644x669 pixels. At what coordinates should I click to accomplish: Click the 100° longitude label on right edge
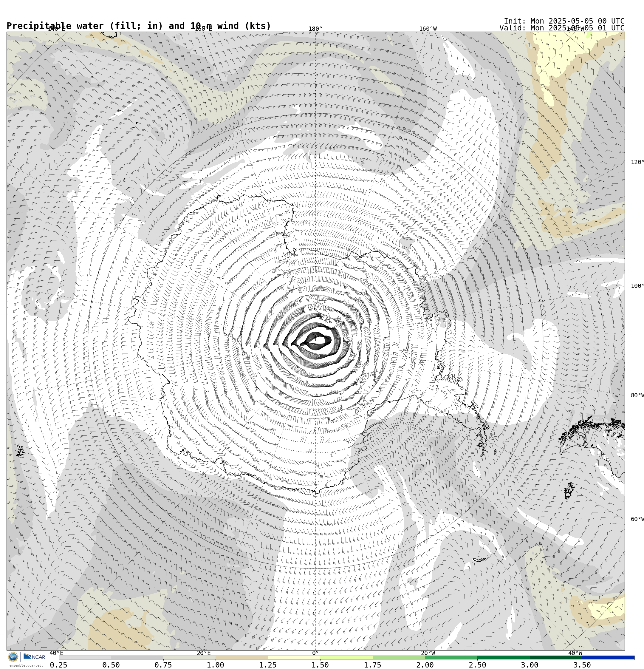(x=637, y=286)
